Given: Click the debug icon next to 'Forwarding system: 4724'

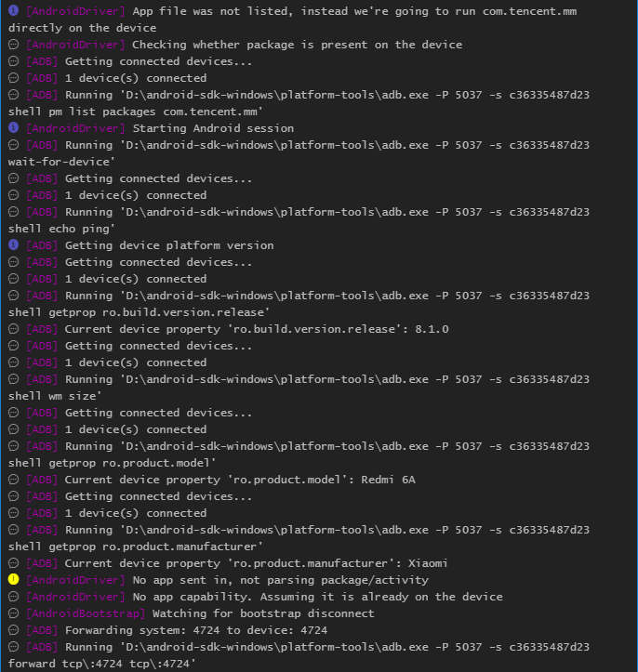Looking at the screenshot, I should 13,629.
